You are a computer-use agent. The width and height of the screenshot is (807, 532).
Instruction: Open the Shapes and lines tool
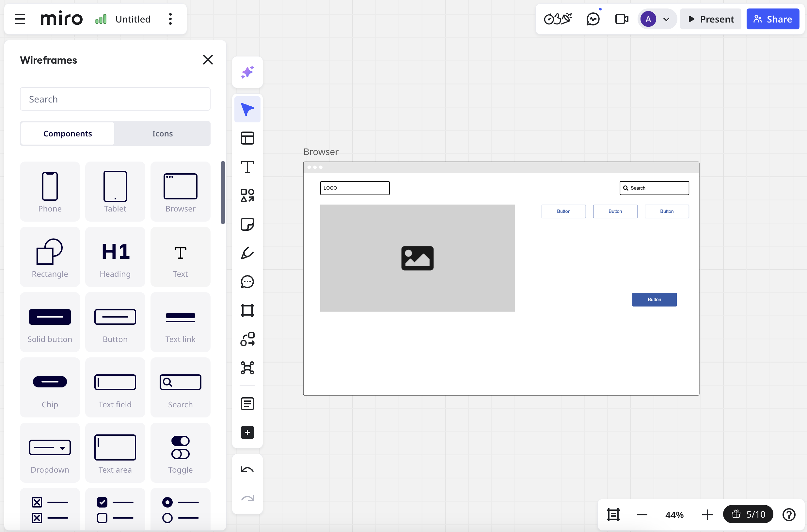pyautogui.click(x=247, y=196)
